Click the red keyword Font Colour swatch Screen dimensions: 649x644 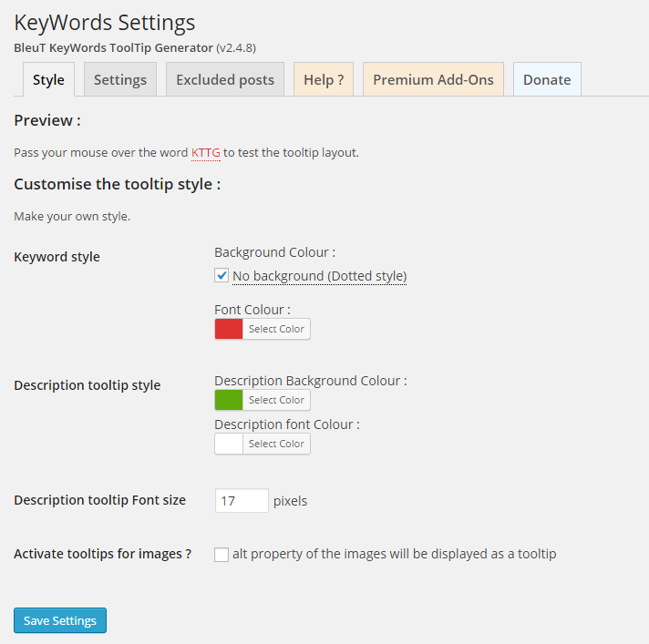[229, 329]
